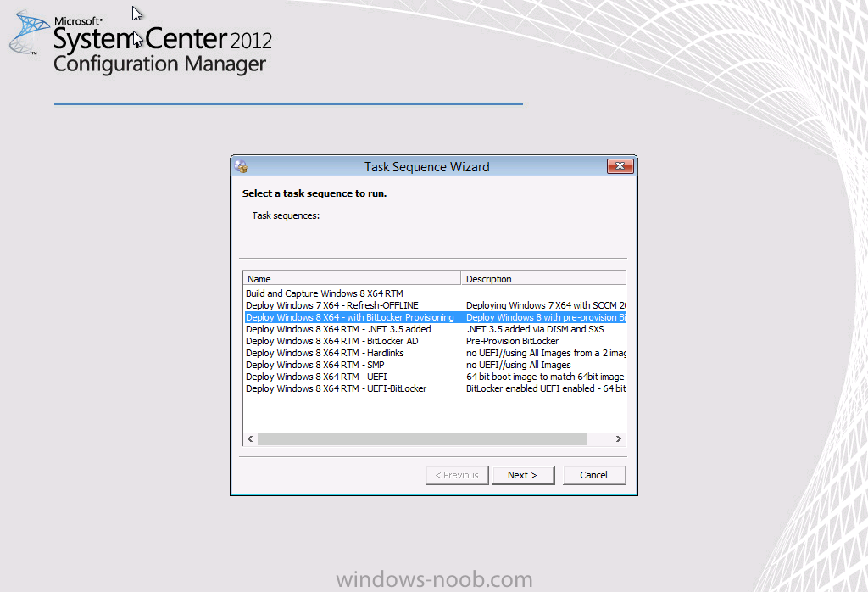Viewport: 868px width, 592px height.
Task: Close the Task Sequence Wizard window
Action: click(x=620, y=166)
